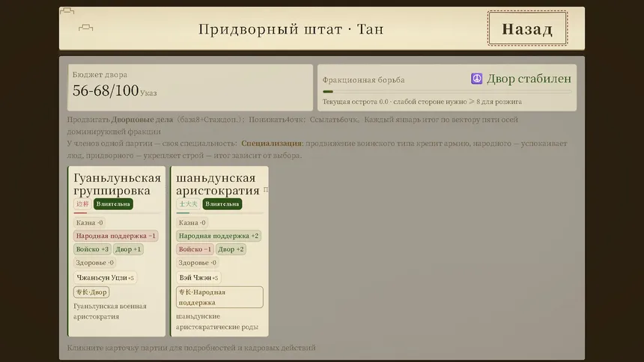644x362 pixels.
Task: Click the 专长·Двор specialty tag
Action: click(91, 292)
